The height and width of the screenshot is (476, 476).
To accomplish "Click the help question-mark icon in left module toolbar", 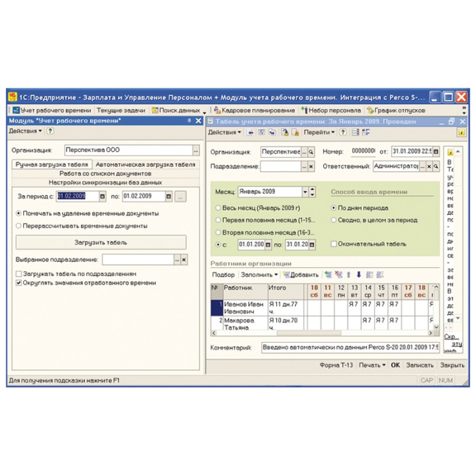I will pos(50,131).
